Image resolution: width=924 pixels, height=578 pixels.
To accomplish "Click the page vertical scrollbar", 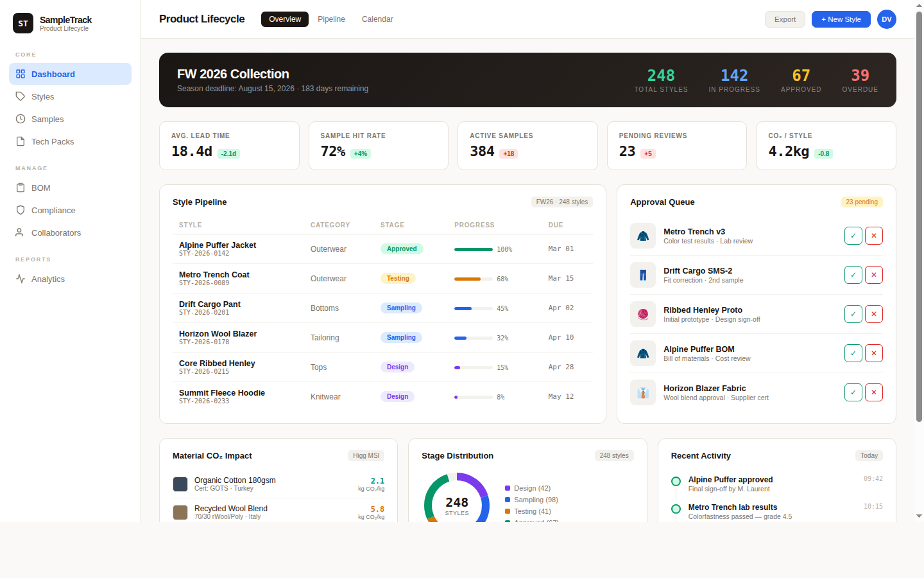I will point(919,217).
